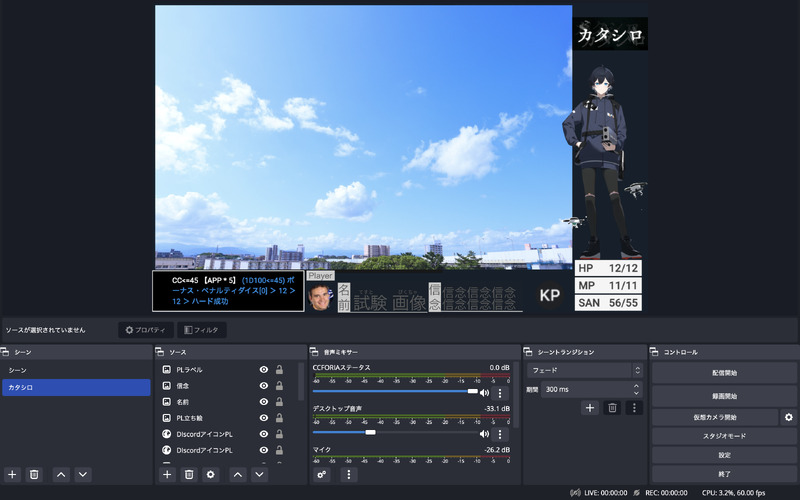
Task: Open virtual camera settings gear
Action: click(x=789, y=417)
